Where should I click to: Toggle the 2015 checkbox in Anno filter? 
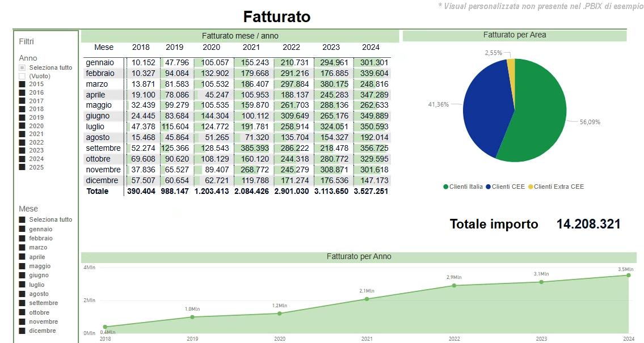click(x=22, y=84)
